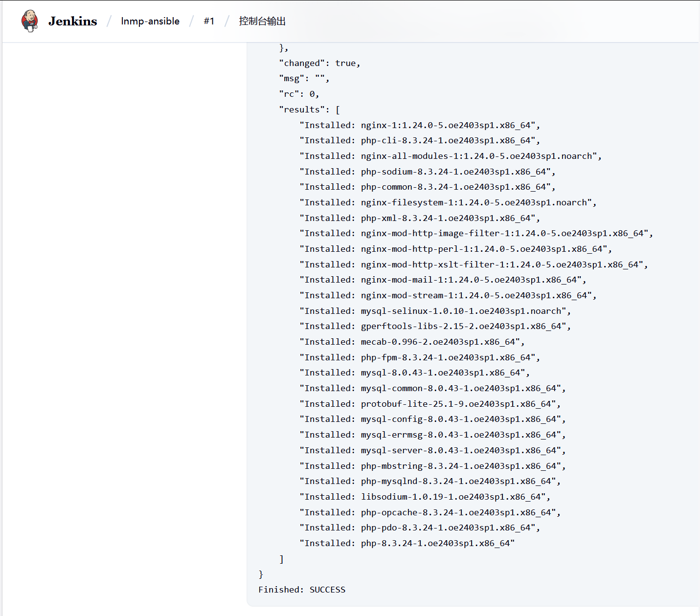The height and width of the screenshot is (616, 700).
Task: Select the mysql-errmsg-8.0.43-1 line
Action: (432, 435)
